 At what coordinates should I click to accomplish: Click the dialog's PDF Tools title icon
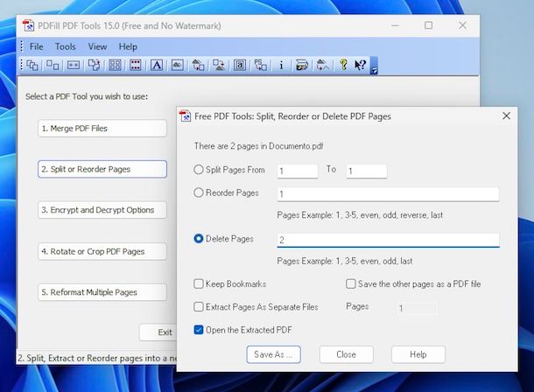pyautogui.click(x=185, y=116)
